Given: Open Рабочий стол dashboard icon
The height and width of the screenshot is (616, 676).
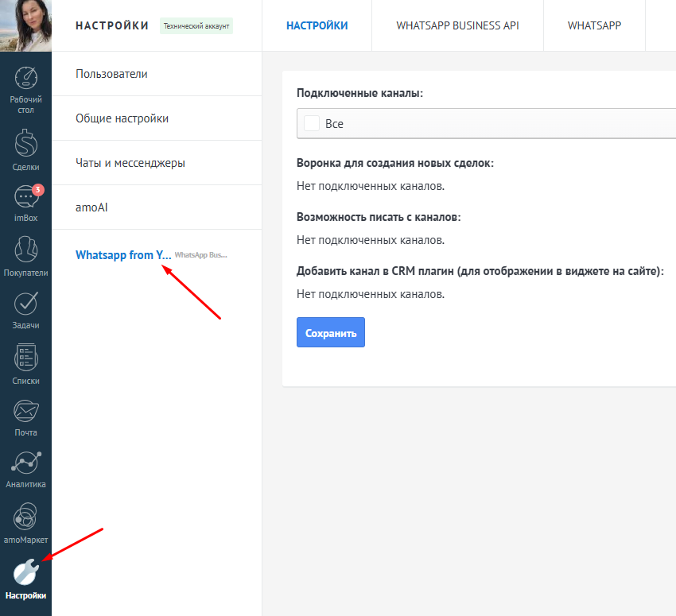Looking at the screenshot, I should coord(25,79).
